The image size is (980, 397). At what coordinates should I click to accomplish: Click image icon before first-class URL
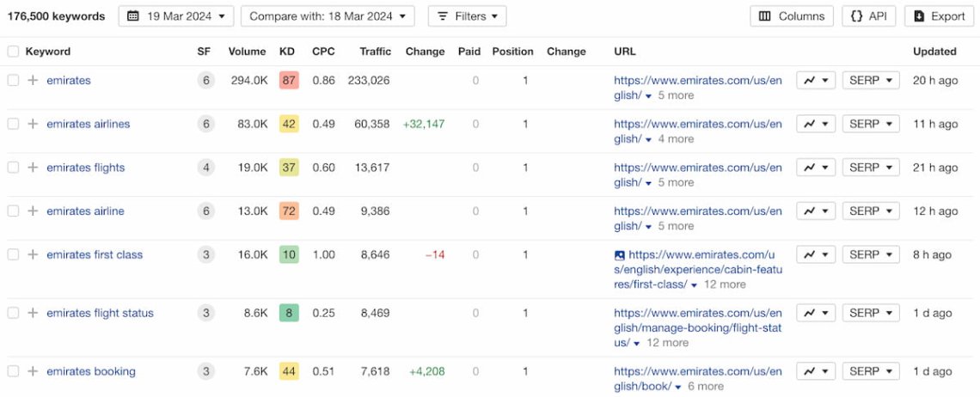point(620,255)
